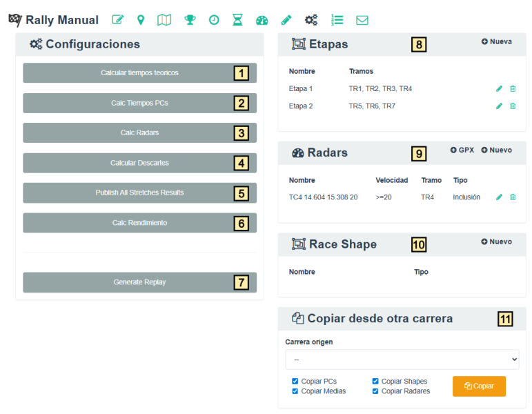Toggle Copiar Medias checkbox
532x414 pixels.
click(295, 391)
